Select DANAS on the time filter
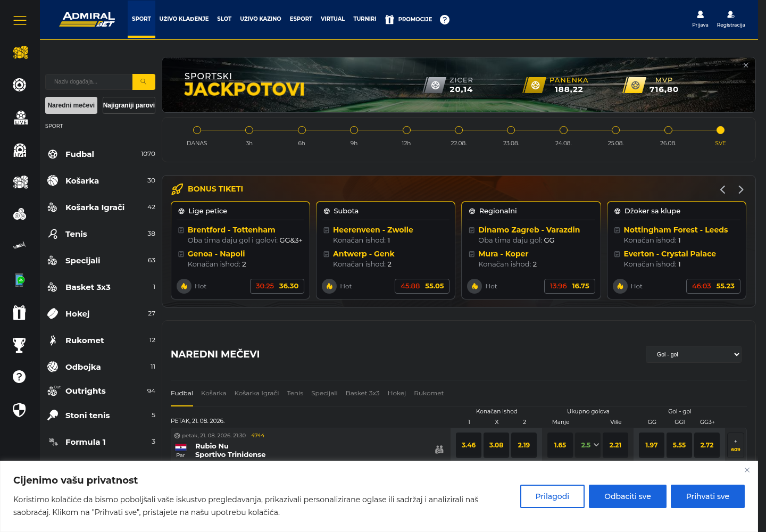766x532 pixels. tap(197, 130)
